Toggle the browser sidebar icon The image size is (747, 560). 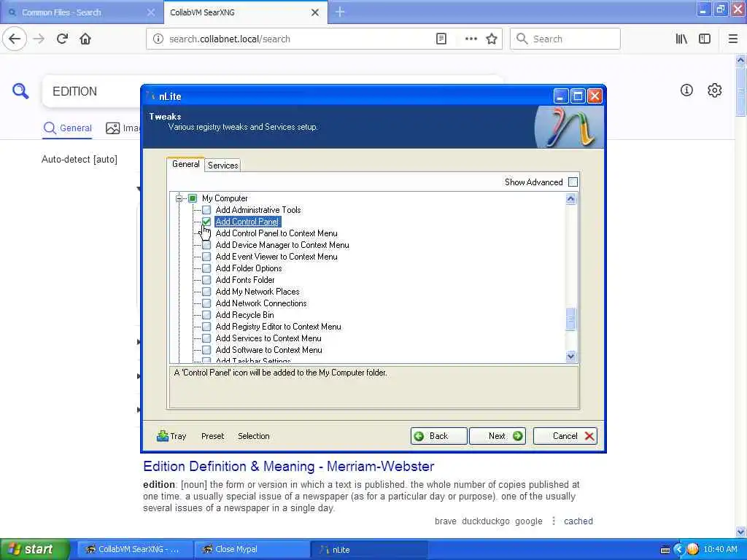(705, 39)
